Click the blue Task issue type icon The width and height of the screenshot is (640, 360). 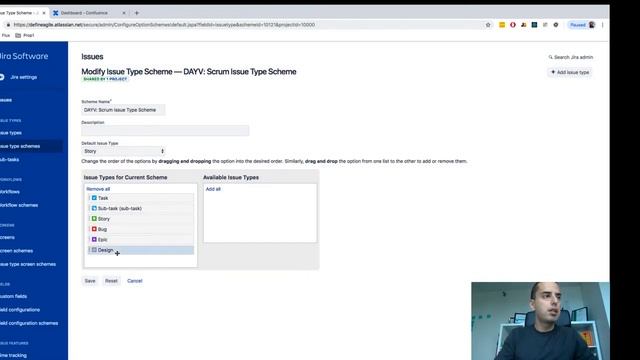[x=94, y=198]
